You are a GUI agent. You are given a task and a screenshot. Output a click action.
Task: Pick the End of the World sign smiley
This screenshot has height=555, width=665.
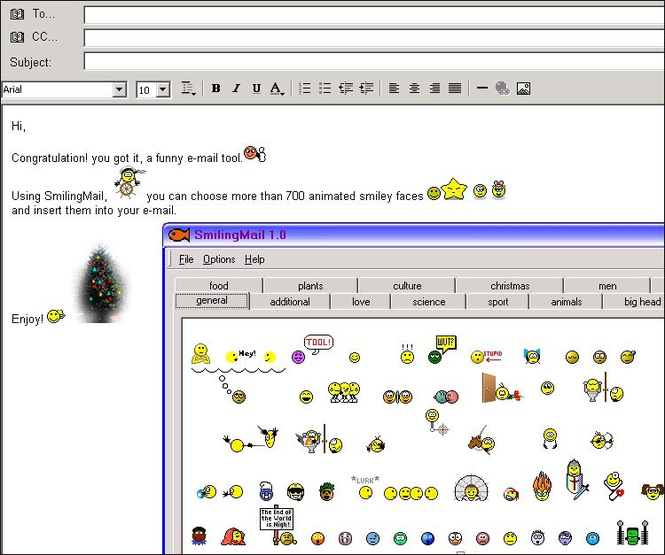(x=278, y=525)
